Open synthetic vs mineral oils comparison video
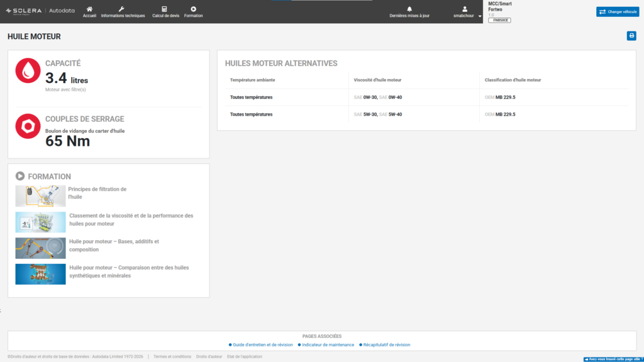 tap(40, 274)
